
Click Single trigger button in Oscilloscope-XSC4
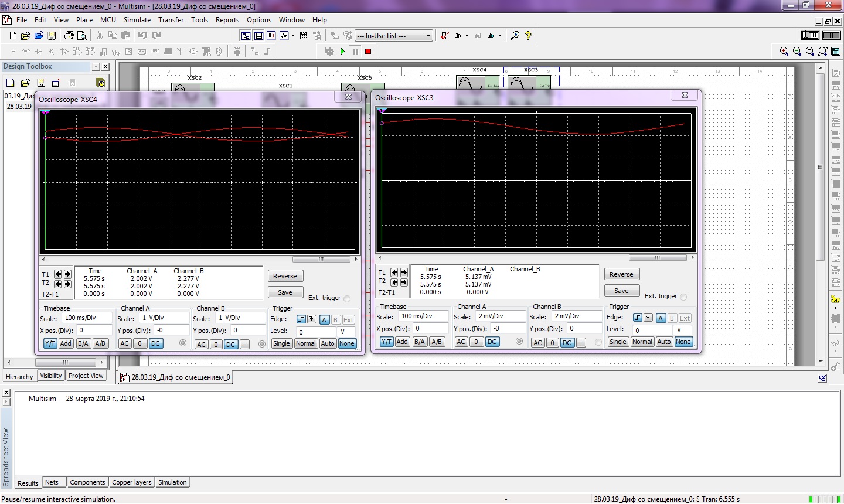coord(281,344)
